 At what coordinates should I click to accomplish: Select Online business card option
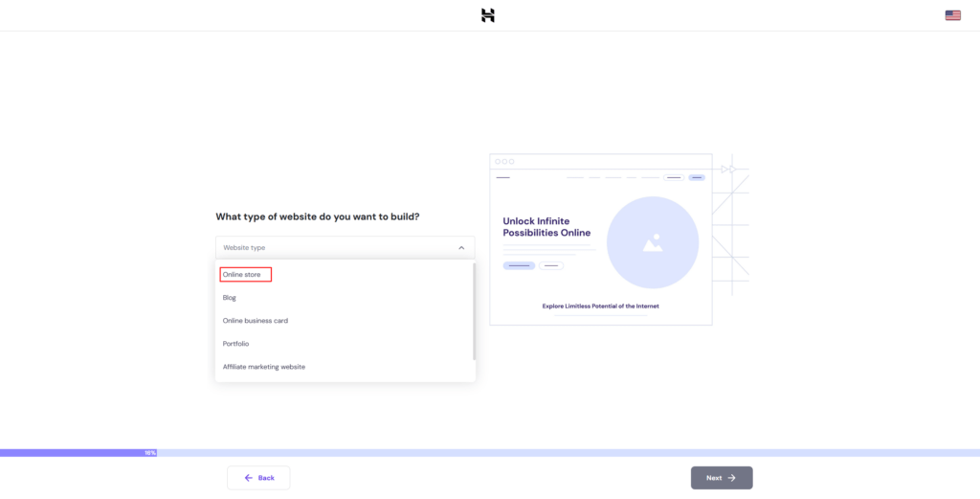[x=256, y=321]
